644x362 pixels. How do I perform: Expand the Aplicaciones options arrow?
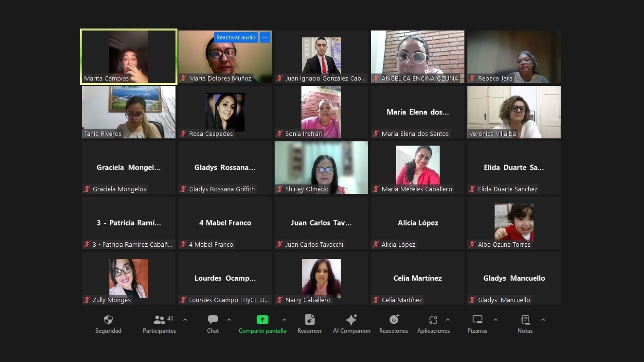click(448, 320)
